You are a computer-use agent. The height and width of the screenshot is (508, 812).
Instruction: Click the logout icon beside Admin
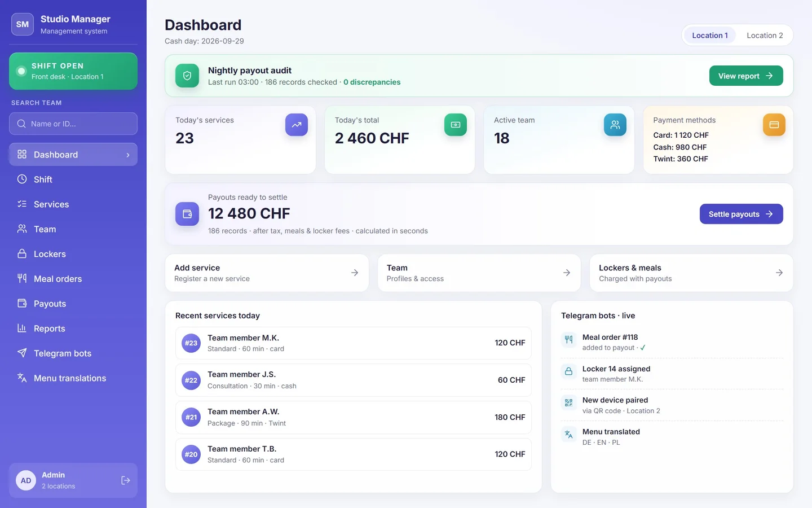tap(126, 480)
